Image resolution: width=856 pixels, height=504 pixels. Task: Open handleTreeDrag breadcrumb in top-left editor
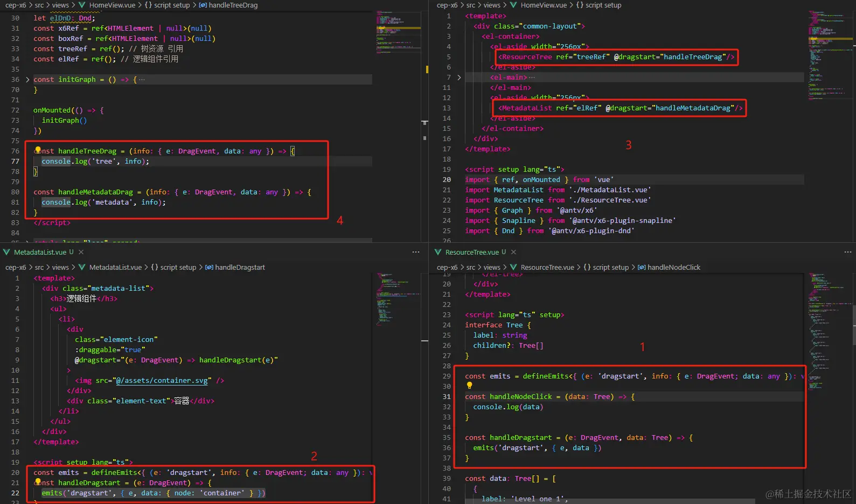click(x=233, y=5)
